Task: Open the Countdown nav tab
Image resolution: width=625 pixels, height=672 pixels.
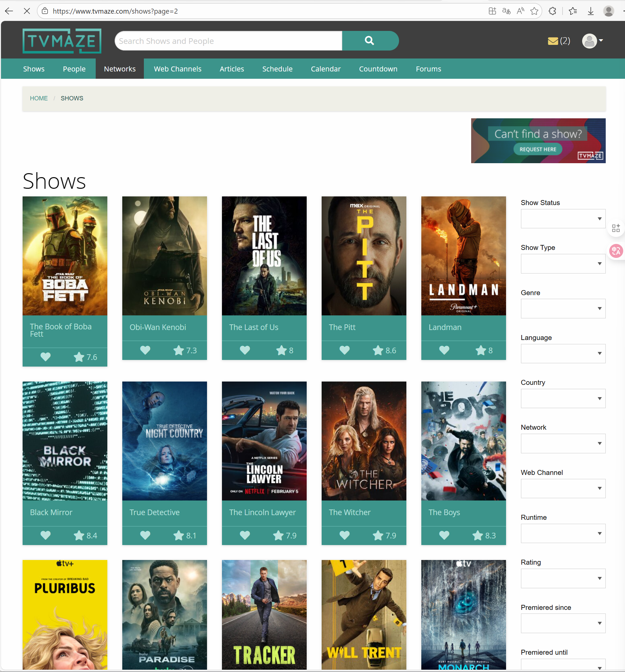Action: coord(378,68)
